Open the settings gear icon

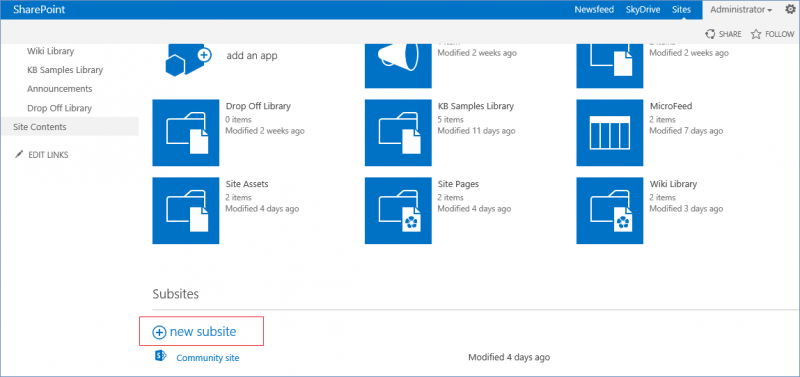click(x=790, y=9)
